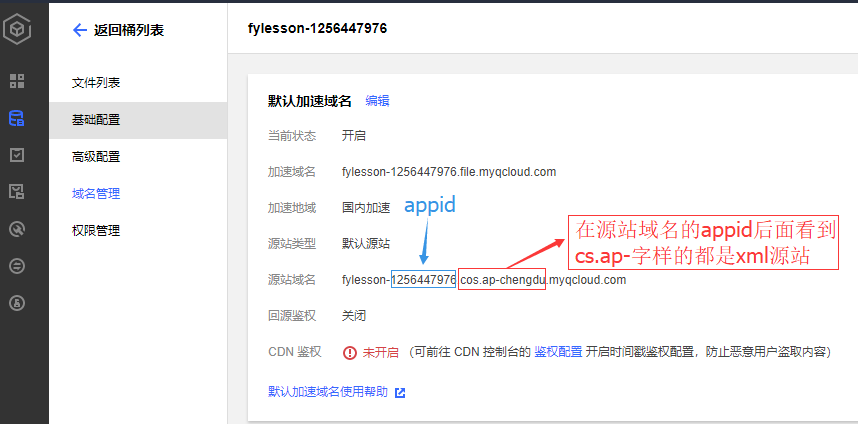
Task: Open 默认加速域名使用帮助 link
Action: click(x=328, y=392)
